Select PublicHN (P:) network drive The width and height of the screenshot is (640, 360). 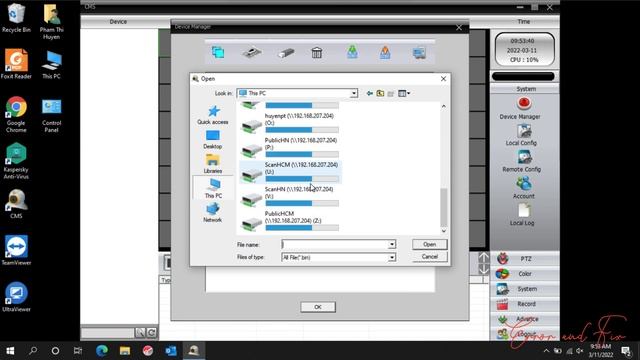(x=290, y=147)
